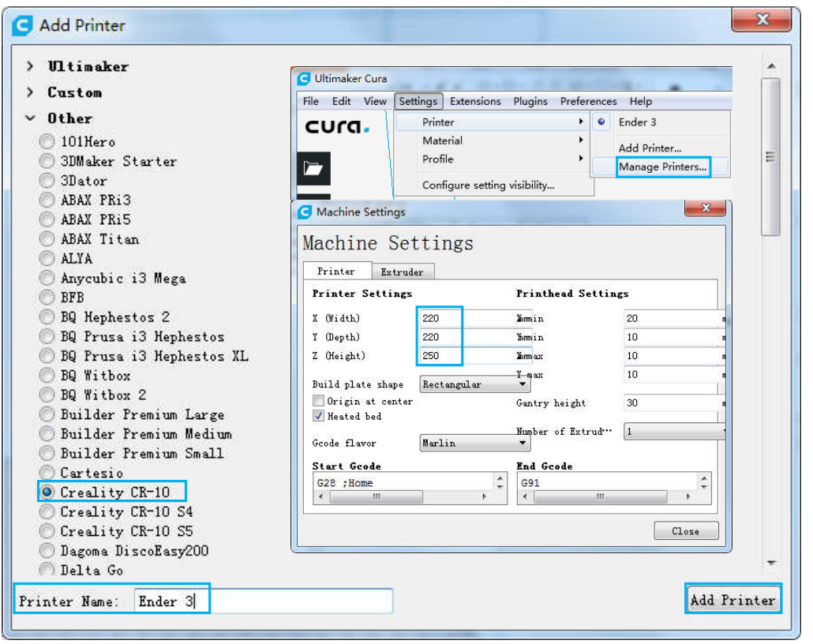Image resolution: width=813 pixels, height=644 pixels.
Task: Open the Number of Extruders dropdown
Action: (674, 432)
